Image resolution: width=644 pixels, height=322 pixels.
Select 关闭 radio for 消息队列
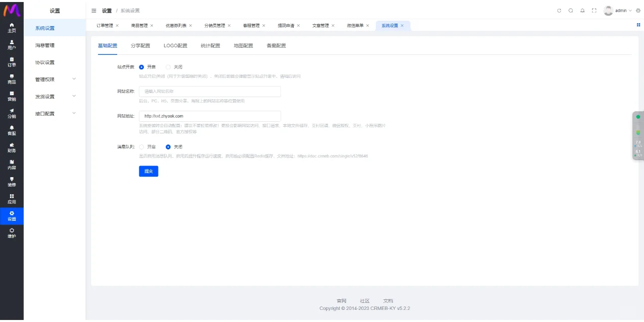click(169, 147)
